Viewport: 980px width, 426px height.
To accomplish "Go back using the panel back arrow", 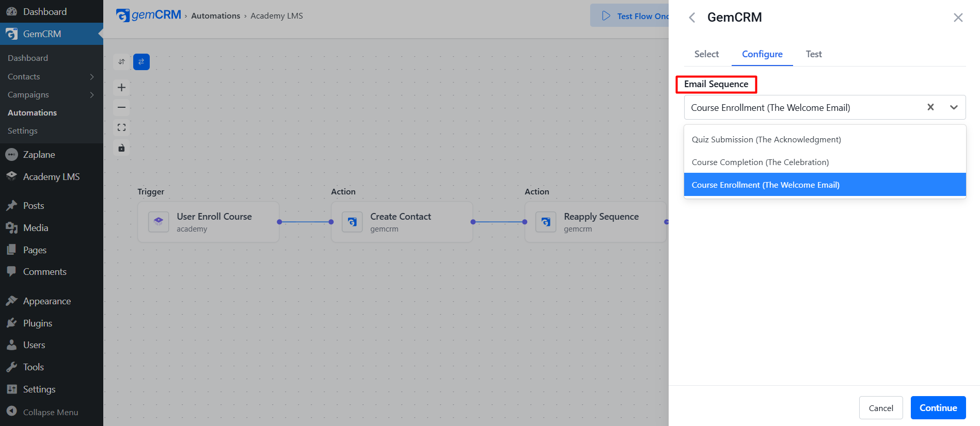I will coord(692,18).
